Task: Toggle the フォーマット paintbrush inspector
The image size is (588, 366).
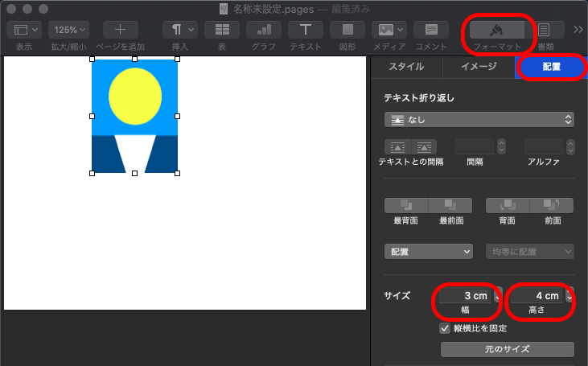Action: click(x=497, y=30)
